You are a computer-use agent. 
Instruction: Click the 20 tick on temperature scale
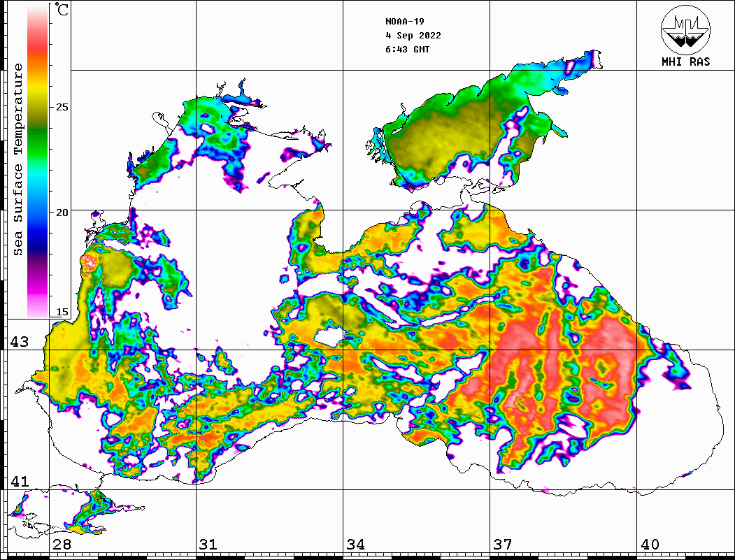click(x=62, y=213)
